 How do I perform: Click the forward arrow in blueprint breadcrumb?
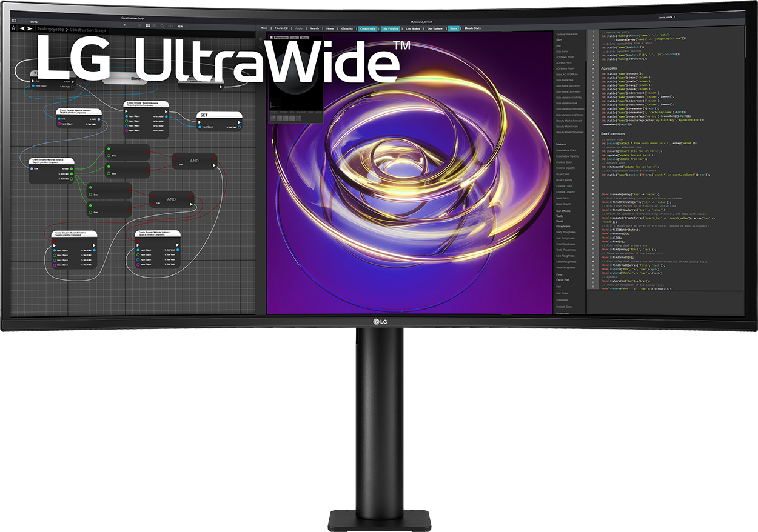click(x=30, y=28)
